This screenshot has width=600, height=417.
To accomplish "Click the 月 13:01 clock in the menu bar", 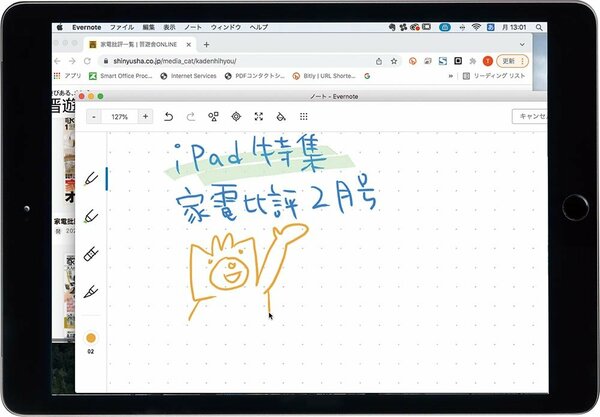I will pyautogui.click(x=514, y=28).
